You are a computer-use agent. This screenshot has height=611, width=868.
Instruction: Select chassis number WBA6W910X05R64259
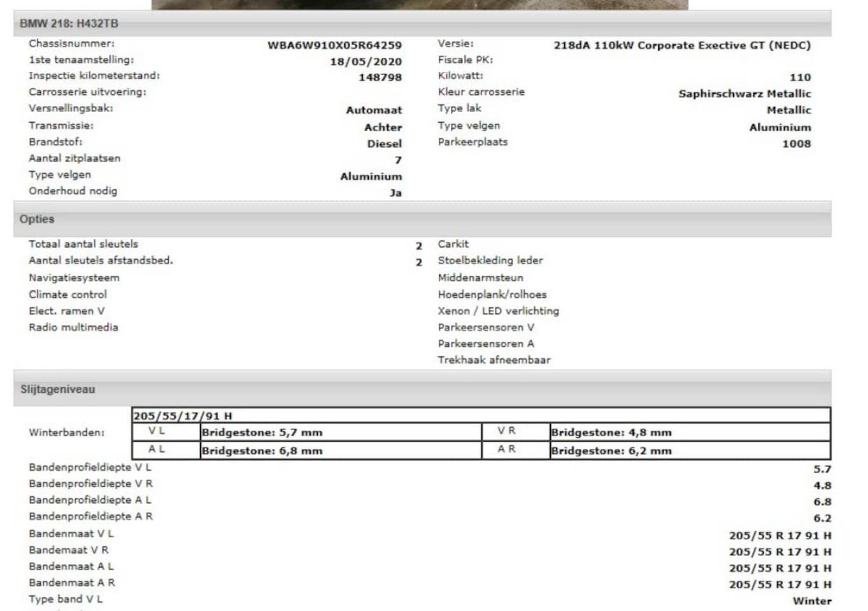[334, 45]
